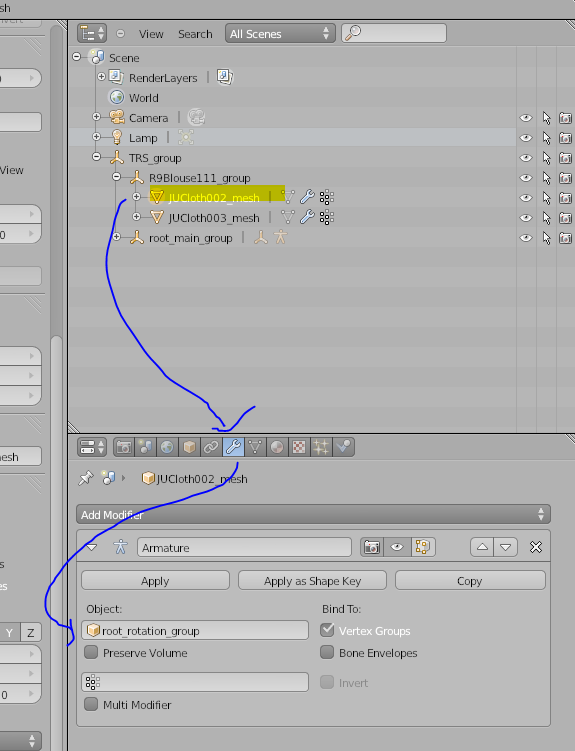Open the Object Data mesh tab
575x751 pixels.
point(255,447)
